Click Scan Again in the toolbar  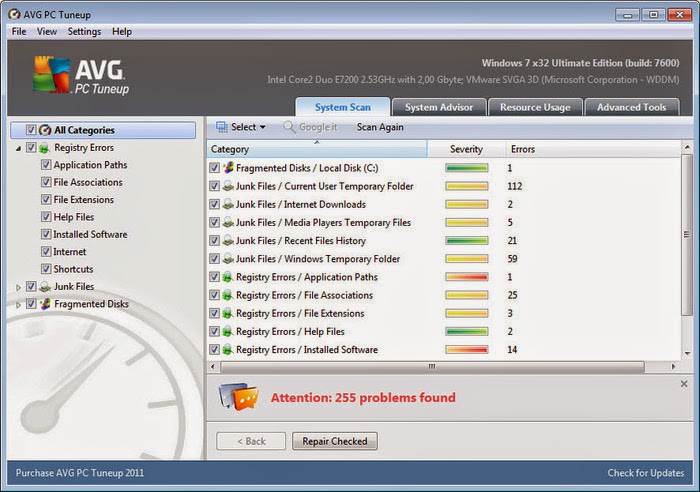(x=380, y=127)
